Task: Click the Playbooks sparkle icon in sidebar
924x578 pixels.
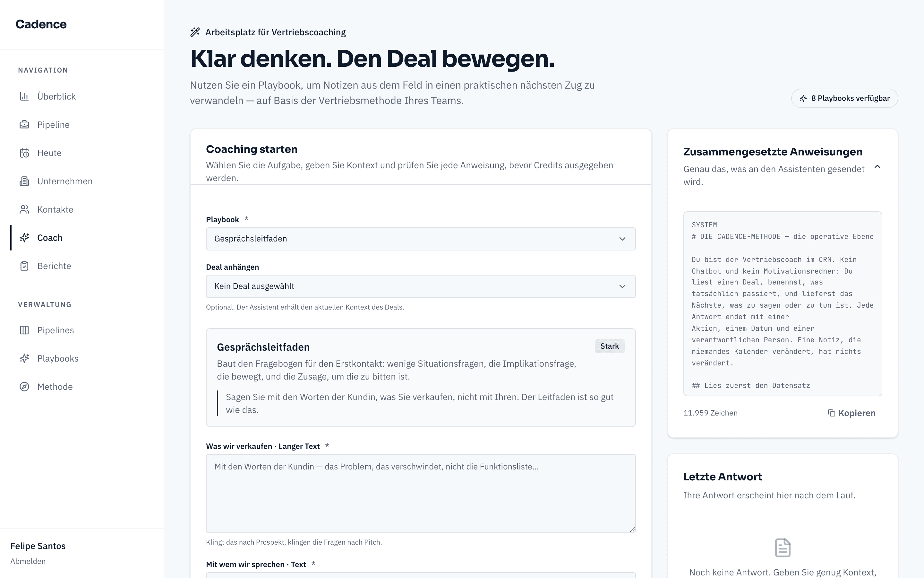Action: 24,359
